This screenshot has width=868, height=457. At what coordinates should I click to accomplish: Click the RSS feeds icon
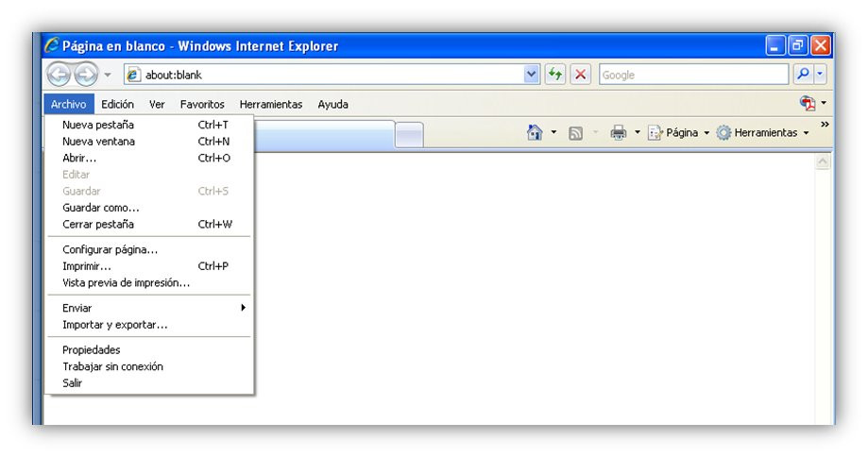click(576, 133)
